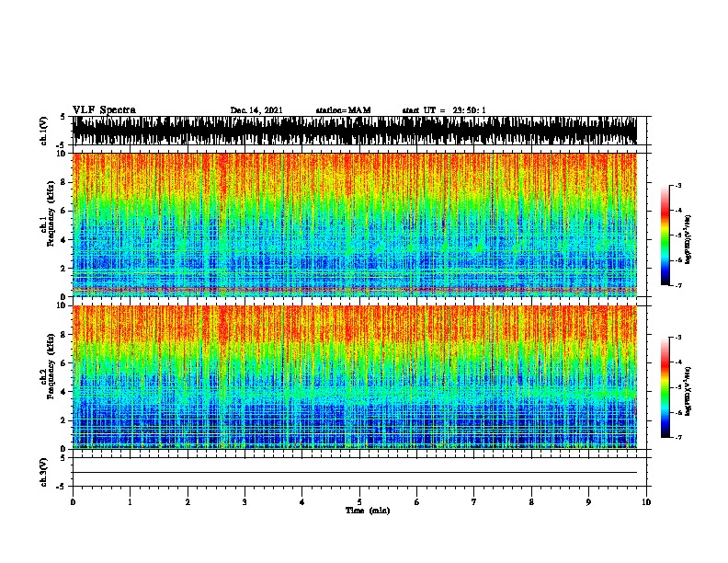728x563 pixels.
Task: Click the "-3" top value of ch.1 color bar
Action: (677, 186)
